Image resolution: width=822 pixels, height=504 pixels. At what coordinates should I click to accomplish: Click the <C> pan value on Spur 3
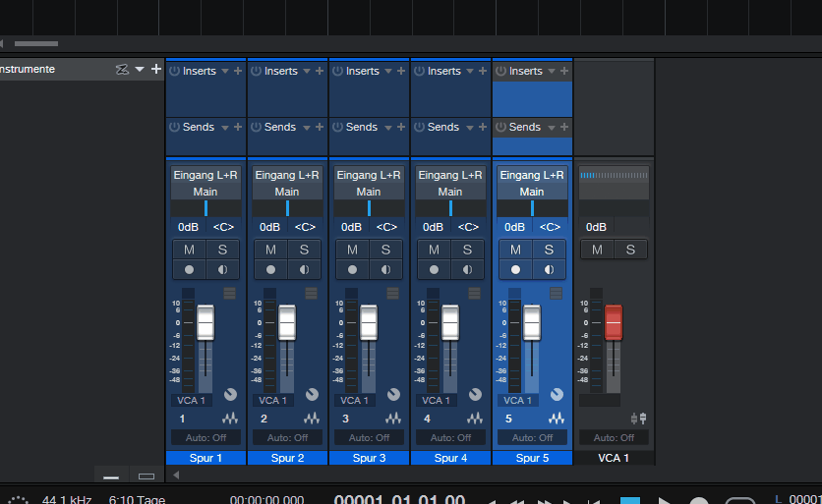tap(386, 227)
